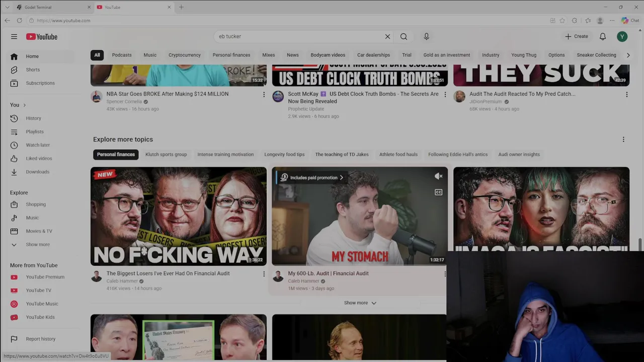Expand the Includes paid promotion notice
The width and height of the screenshot is (644, 362).
pos(312,177)
